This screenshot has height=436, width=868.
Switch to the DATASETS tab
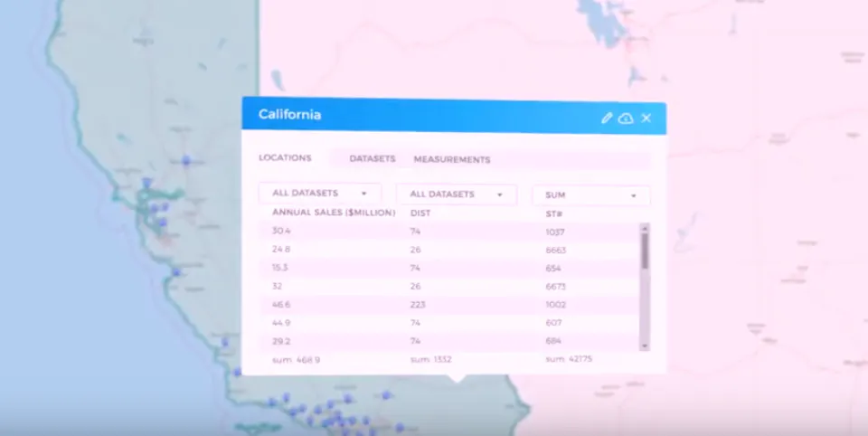[372, 159]
